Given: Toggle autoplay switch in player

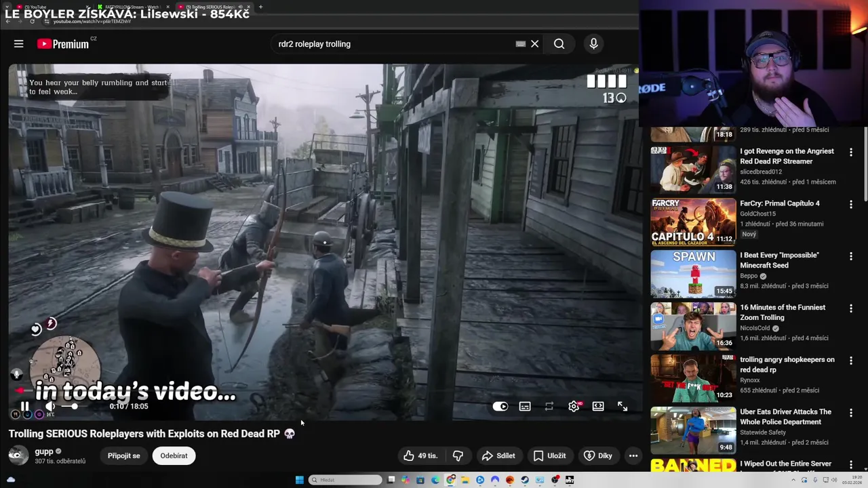Looking at the screenshot, I should click(x=500, y=407).
